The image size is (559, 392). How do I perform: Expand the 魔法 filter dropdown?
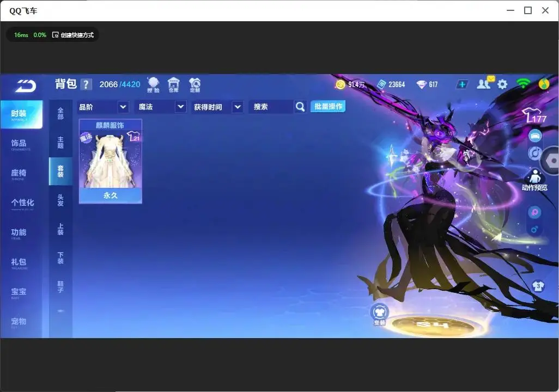pos(161,107)
